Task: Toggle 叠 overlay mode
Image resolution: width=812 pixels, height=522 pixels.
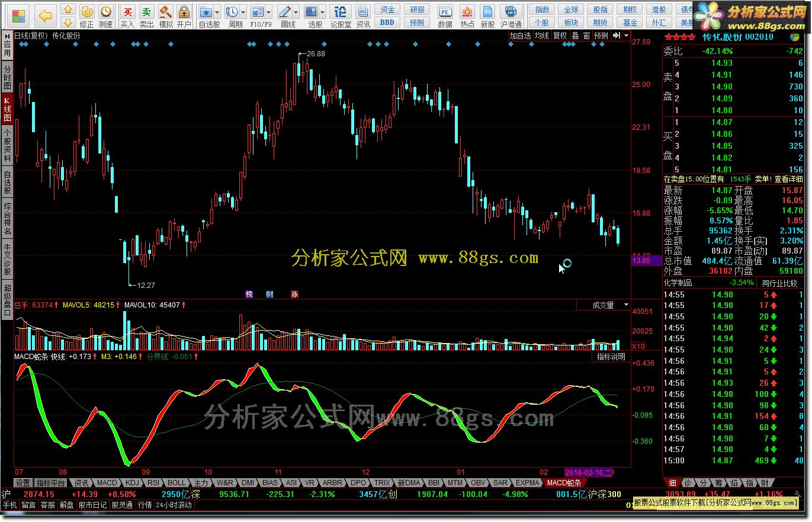Action: coord(575,36)
